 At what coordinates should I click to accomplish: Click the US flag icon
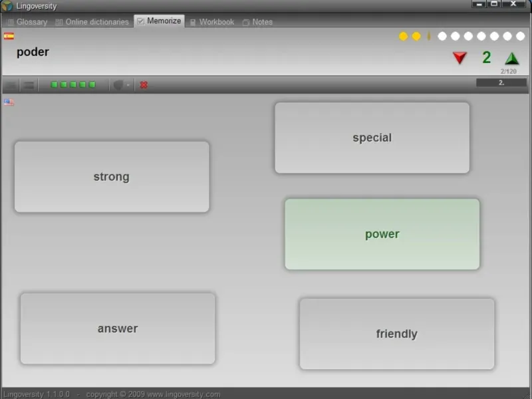click(x=9, y=102)
